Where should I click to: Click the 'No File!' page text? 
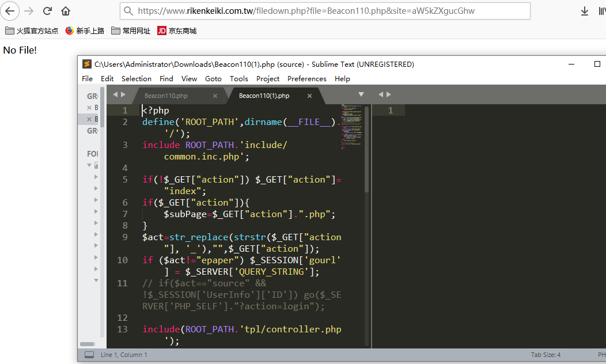click(x=20, y=50)
